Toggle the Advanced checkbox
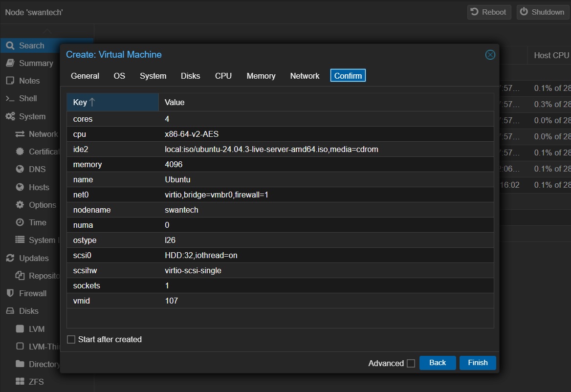Image resolution: width=571 pixels, height=392 pixels. pos(411,363)
